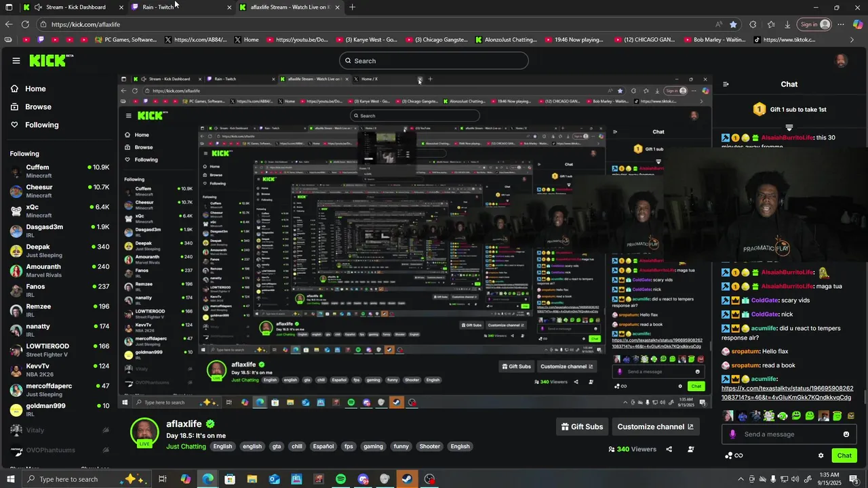Screen dimensions: 868x488
Task: Open a new browser tab
Action: (352, 7)
